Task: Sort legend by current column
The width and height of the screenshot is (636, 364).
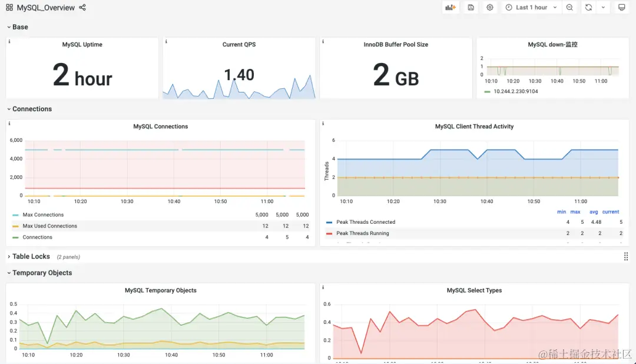Action: 611,212
